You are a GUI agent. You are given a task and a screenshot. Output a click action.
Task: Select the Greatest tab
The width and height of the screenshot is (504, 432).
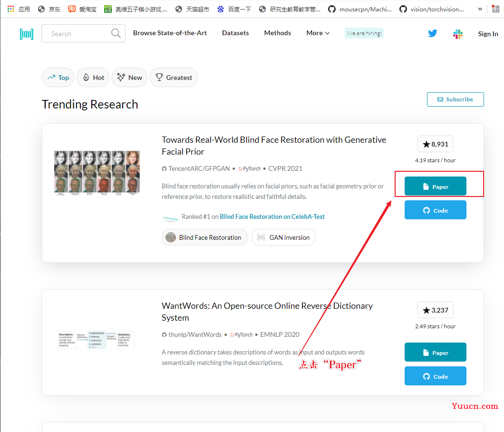click(174, 77)
